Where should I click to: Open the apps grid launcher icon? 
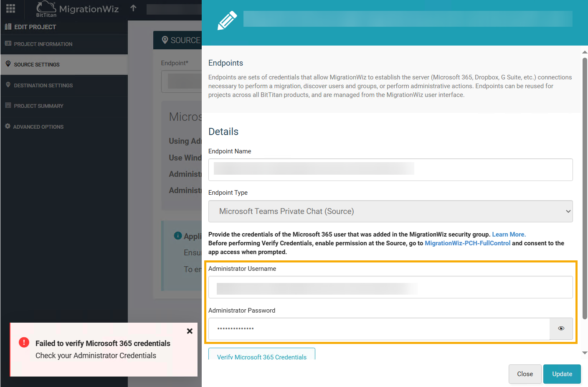[11, 9]
